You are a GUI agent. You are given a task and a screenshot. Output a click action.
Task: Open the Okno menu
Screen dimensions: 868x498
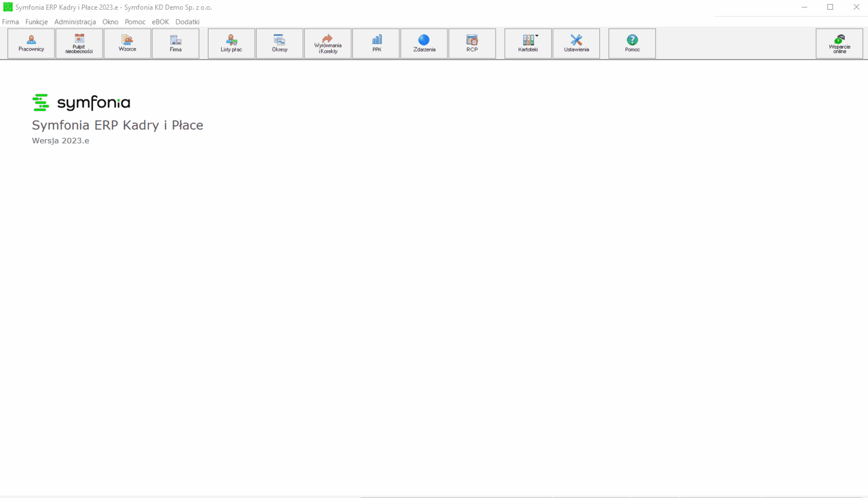click(x=111, y=22)
